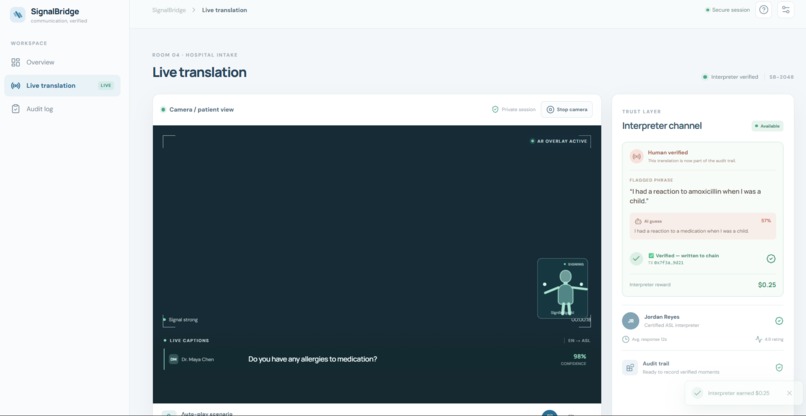
Task: Click the Live translation broadcast icon
Action: [15, 85]
